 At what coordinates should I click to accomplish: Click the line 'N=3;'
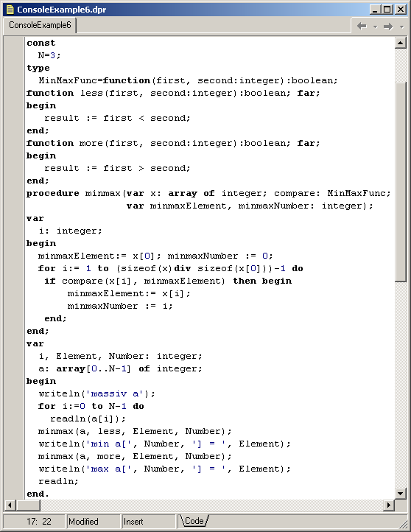tap(49, 55)
